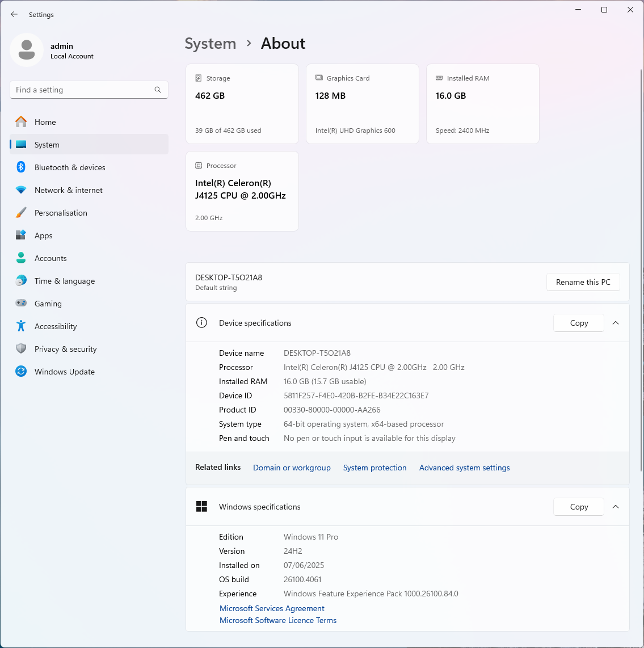Click the Graphics Card icon
This screenshot has height=648, width=644.
coord(319,78)
